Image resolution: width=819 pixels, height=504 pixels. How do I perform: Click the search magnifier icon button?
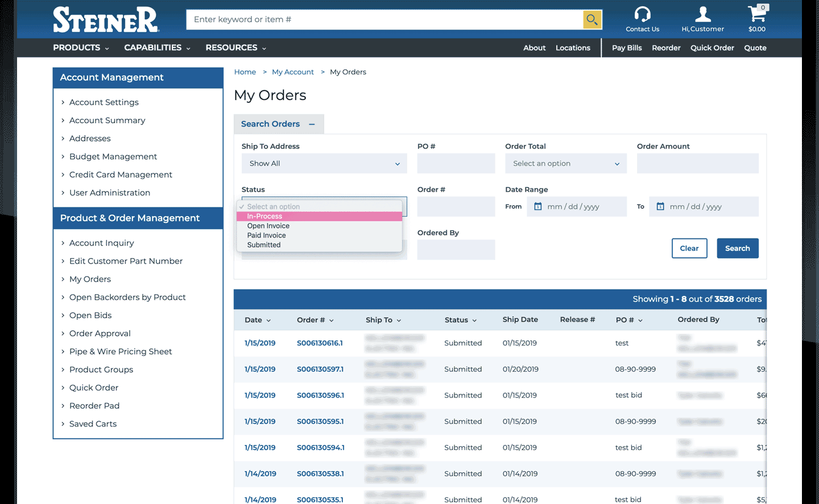[x=592, y=20]
